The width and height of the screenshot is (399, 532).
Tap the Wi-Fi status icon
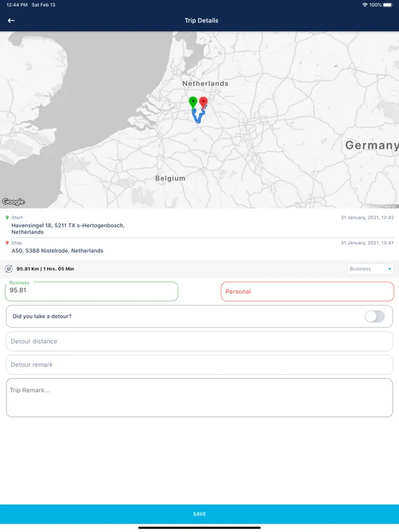point(365,5)
